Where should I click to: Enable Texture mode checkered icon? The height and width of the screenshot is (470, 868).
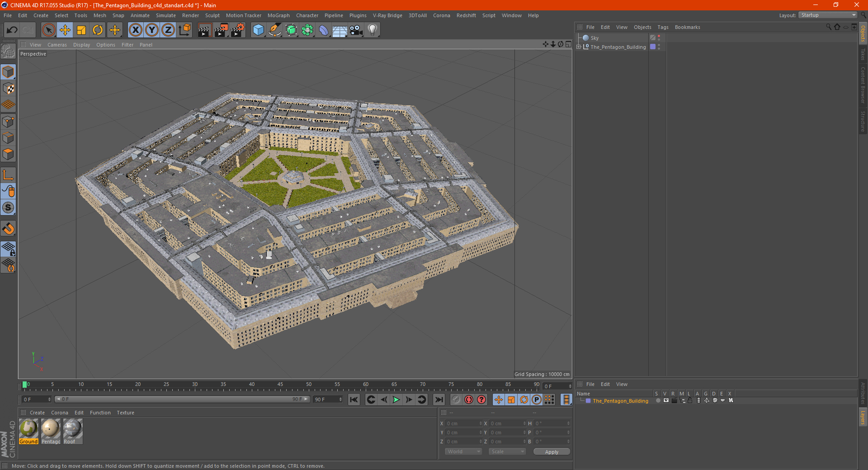point(8,89)
